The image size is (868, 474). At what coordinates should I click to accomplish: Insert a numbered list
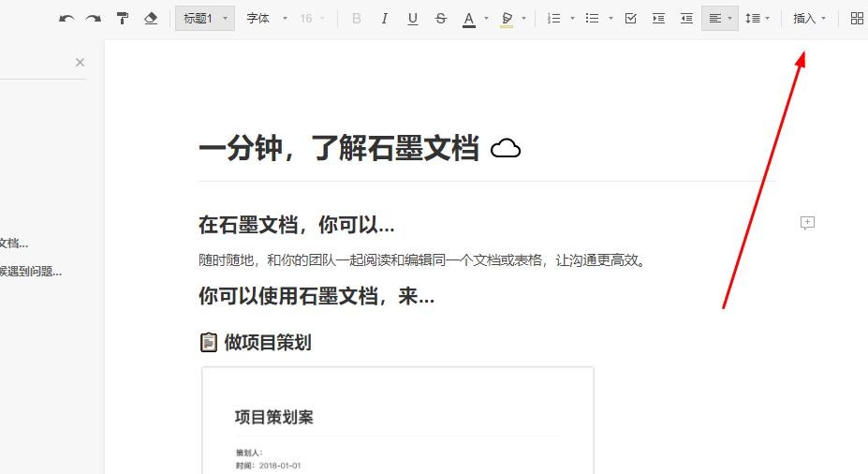click(x=554, y=19)
